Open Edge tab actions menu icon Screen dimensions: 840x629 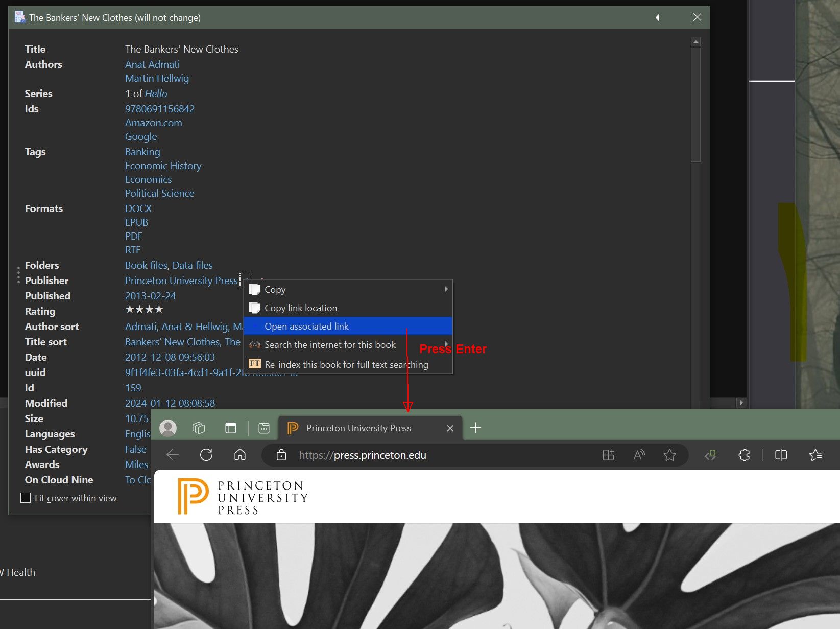tap(231, 428)
